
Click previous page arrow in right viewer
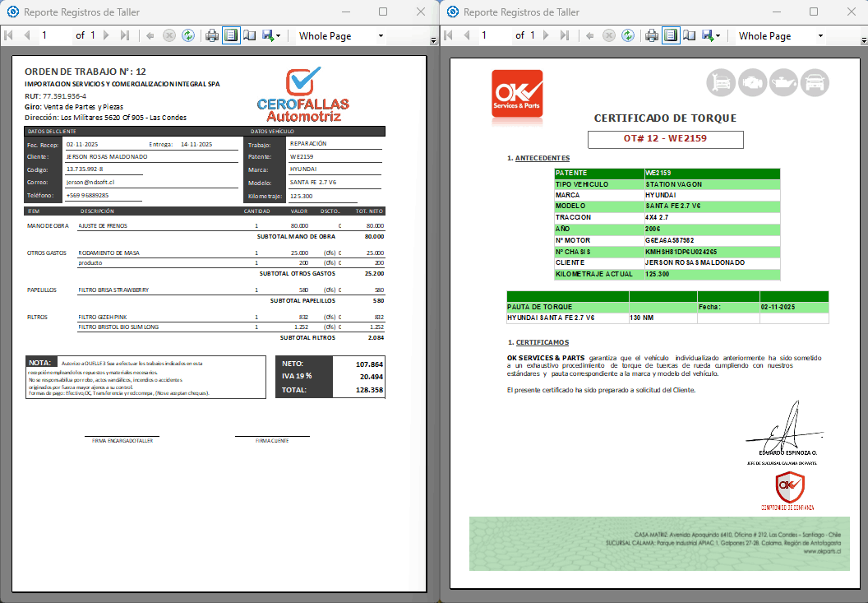tap(467, 35)
